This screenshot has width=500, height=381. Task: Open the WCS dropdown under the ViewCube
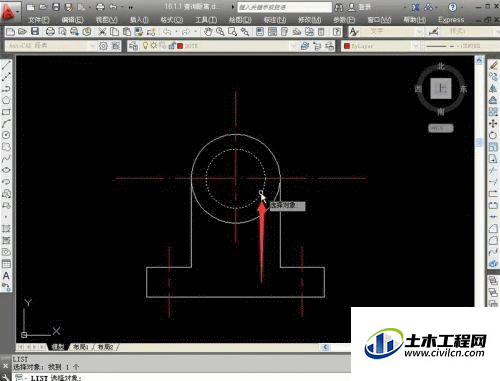[x=441, y=128]
